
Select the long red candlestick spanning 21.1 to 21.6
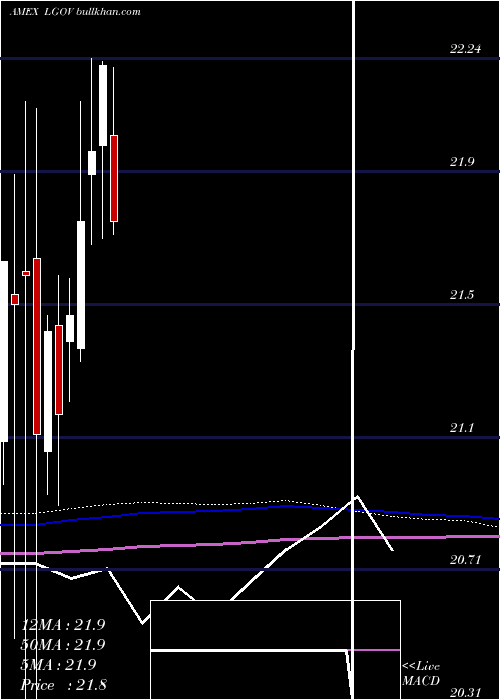37,346
